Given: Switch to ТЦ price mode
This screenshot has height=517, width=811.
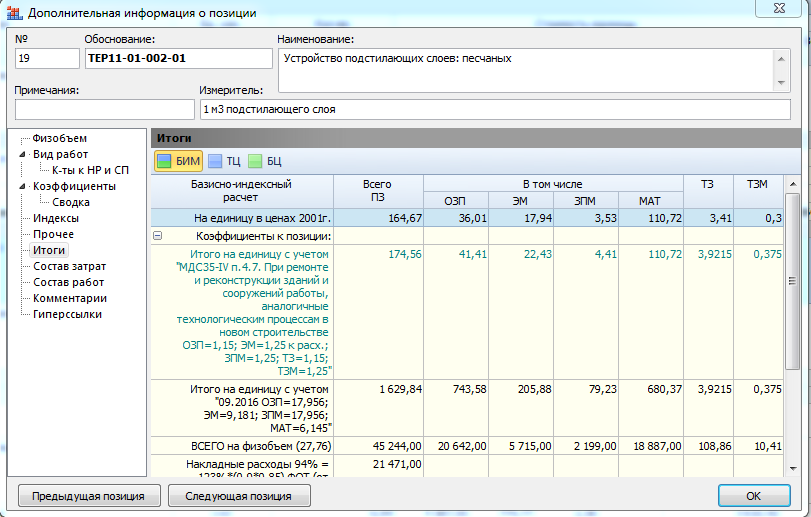Looking at the screenshot, I should [223, 161].
